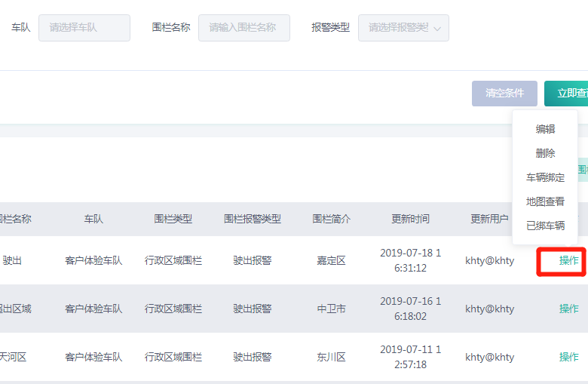Choose 已绑车辆 menu entry

click(x=545, y=225)
